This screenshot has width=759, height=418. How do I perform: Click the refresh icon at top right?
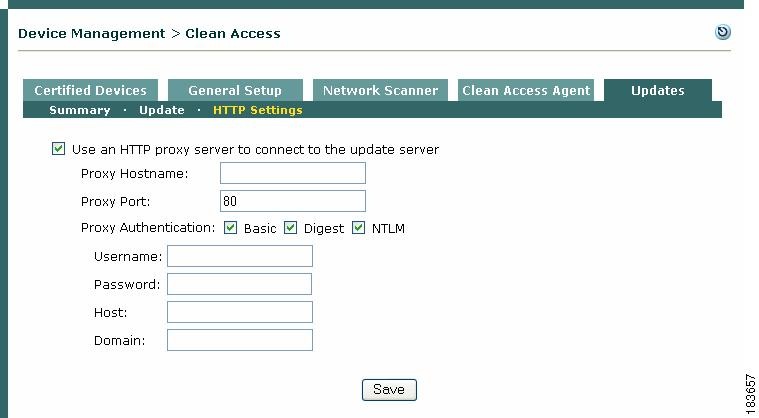point(722,32)
